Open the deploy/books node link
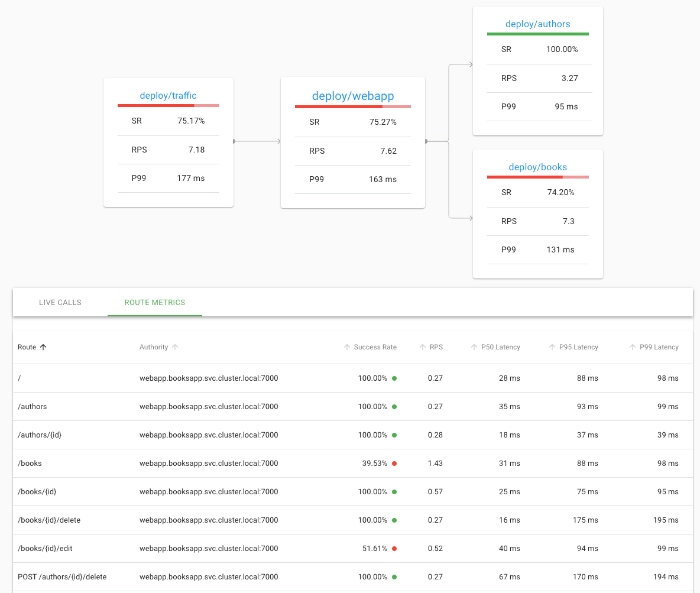Screen dimensions: 700x593 coord(537,167)
